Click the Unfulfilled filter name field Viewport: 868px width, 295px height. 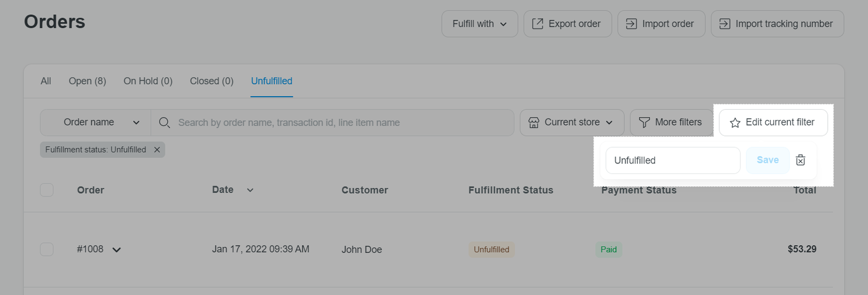[673, 160]
